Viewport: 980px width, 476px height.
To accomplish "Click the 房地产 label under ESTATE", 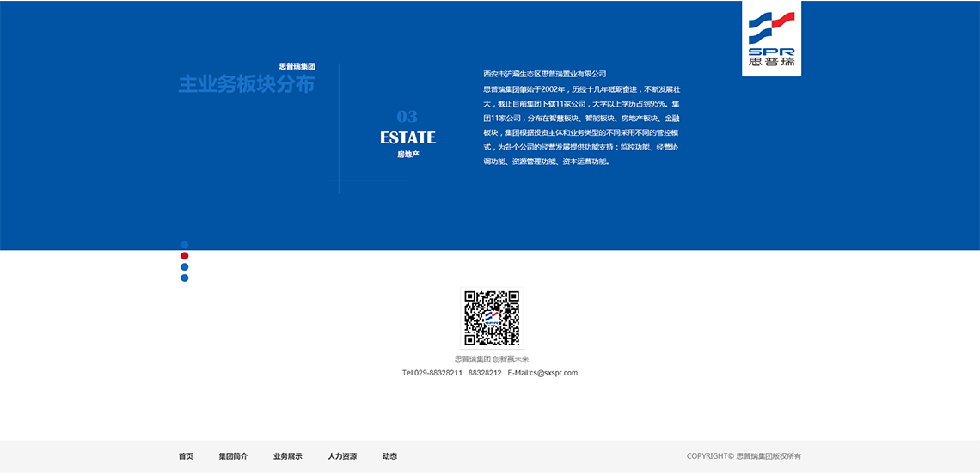I will pyautogui.click(x=407, y=155).
